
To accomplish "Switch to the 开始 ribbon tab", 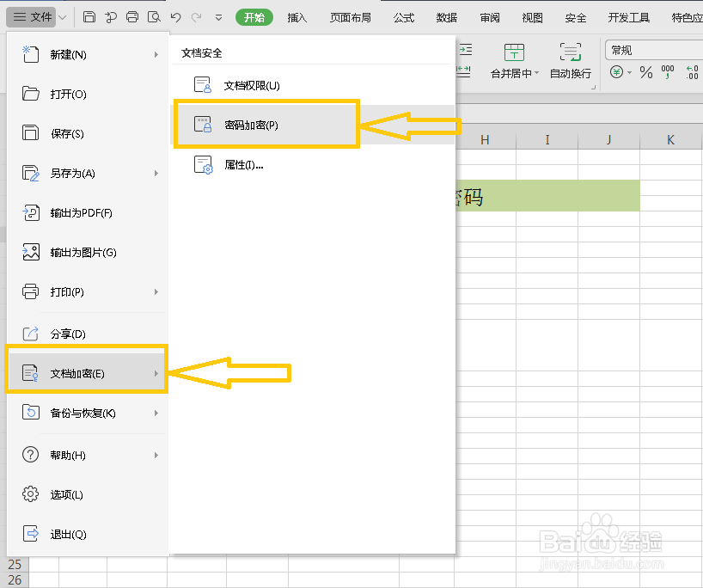I will pos(254,17).
